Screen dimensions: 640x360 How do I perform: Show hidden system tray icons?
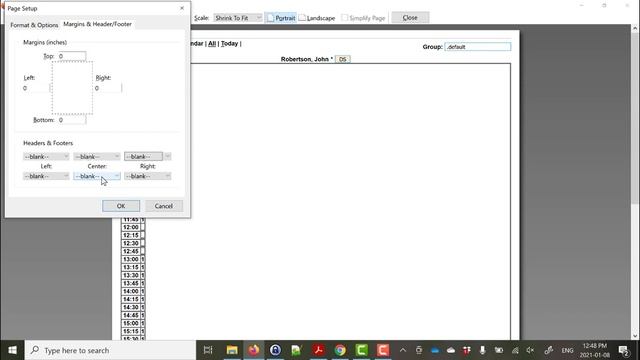click(x=403, y=350)
